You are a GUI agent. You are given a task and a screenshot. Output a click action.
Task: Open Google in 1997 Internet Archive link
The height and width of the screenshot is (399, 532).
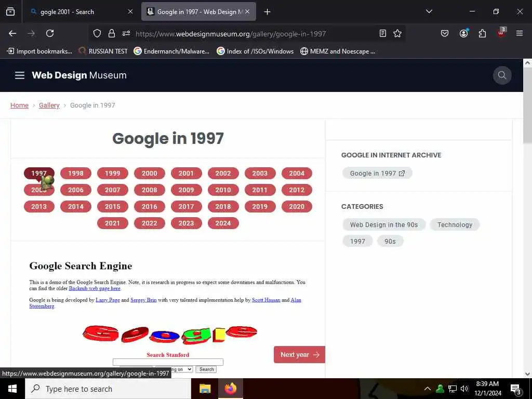coord(377,174)
